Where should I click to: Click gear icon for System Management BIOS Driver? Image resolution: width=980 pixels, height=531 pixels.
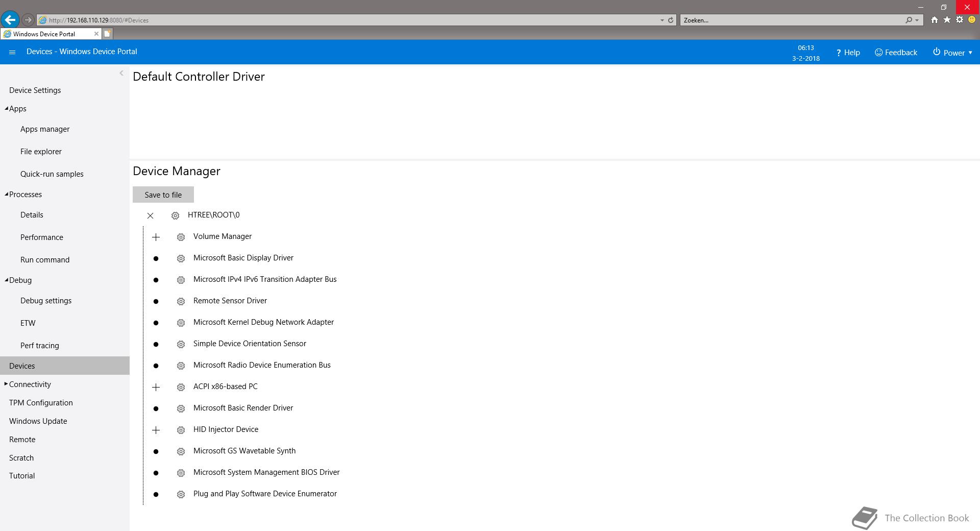point(181,473)
